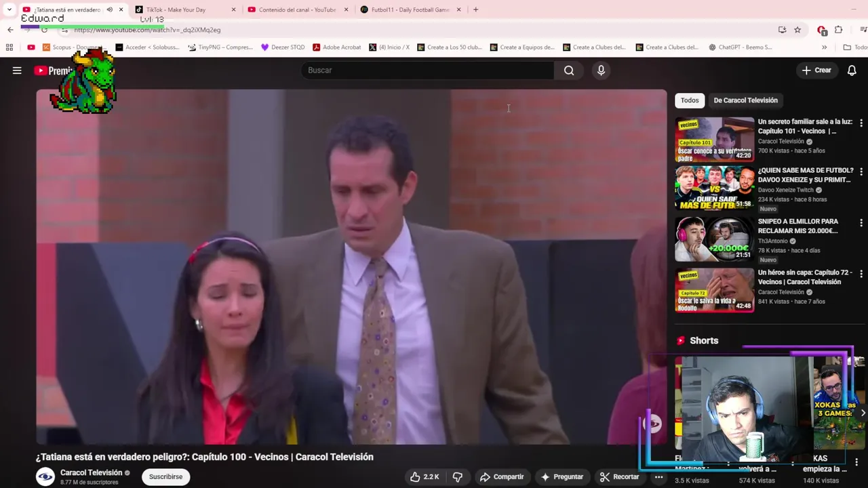Open the Deezer STQD bookmark
The height and width of the screenshot is (488, 868).
[283, 47]
